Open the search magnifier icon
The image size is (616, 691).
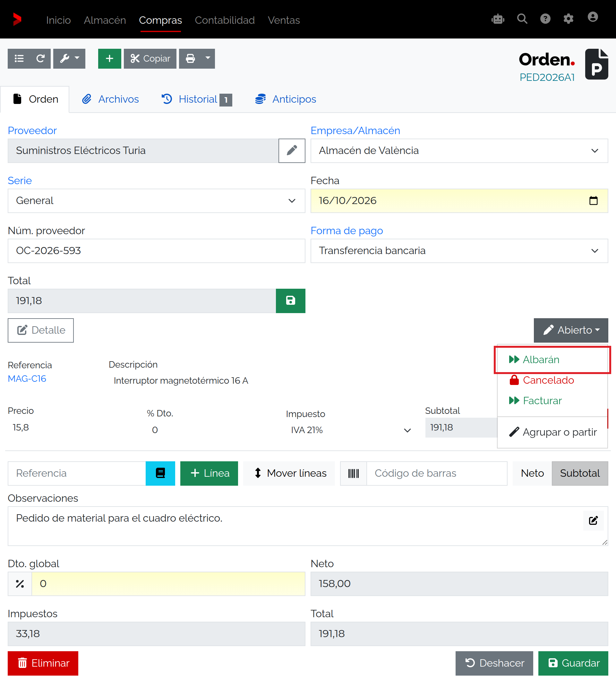(x=522, y=19)
